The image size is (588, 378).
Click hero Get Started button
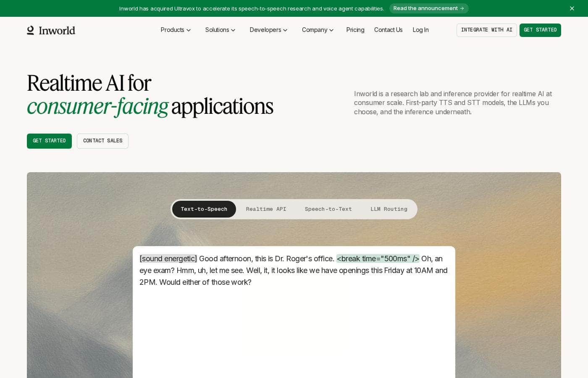[49, 141]
